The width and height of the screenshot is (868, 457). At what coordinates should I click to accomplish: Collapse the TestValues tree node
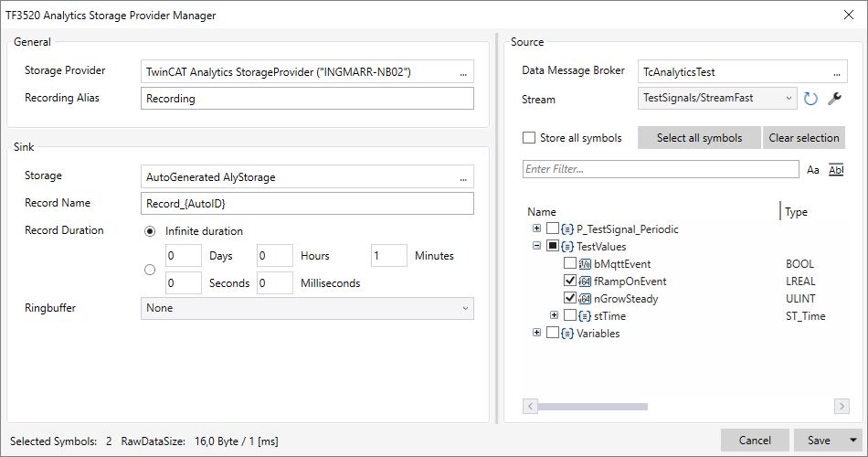click(x=536, y=247)
